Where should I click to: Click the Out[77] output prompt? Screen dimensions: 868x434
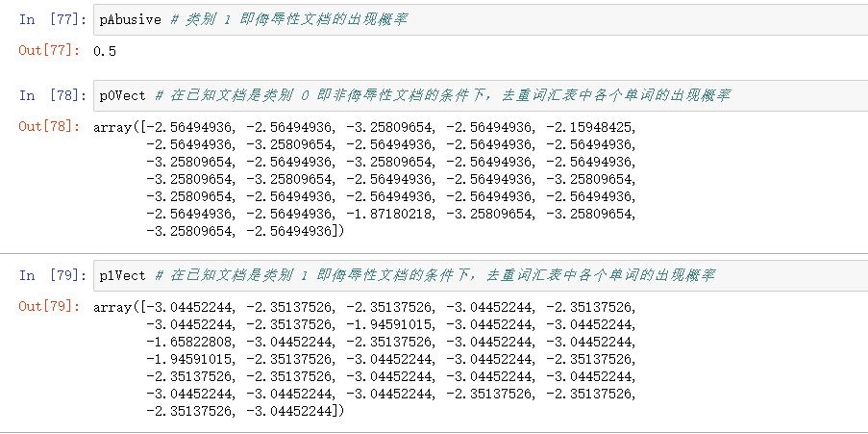coord(49,50)
